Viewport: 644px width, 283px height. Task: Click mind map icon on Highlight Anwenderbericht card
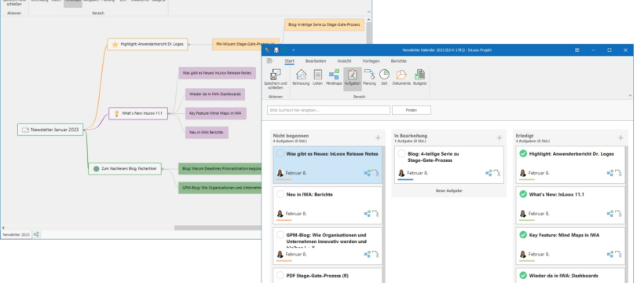coord(610,173)
